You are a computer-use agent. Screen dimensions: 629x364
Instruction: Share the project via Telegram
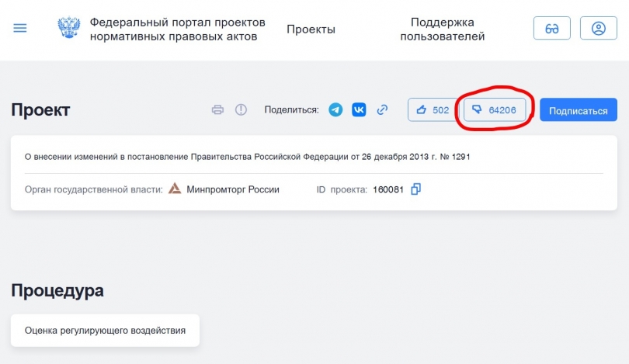335,110
